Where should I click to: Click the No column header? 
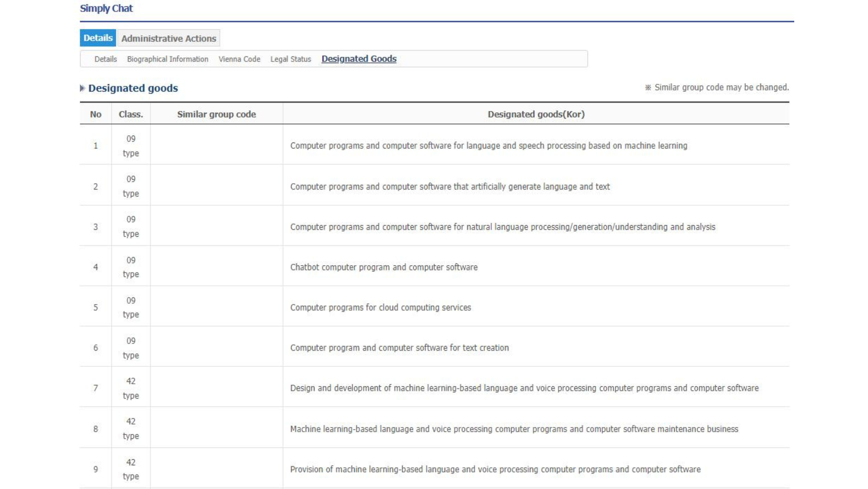(95, 114)
